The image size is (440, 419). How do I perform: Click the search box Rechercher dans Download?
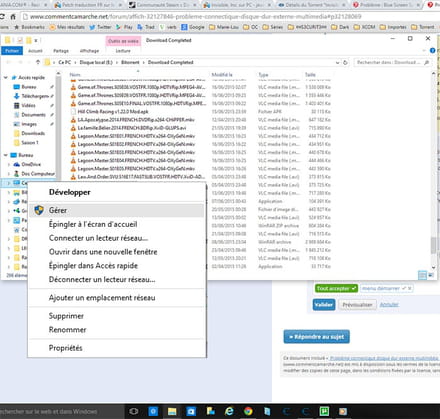pos(393,62)
